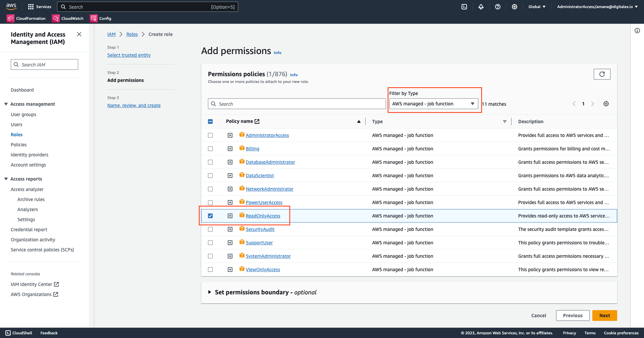
Task: Open the help question mark icon
Action: click(498, 7)
